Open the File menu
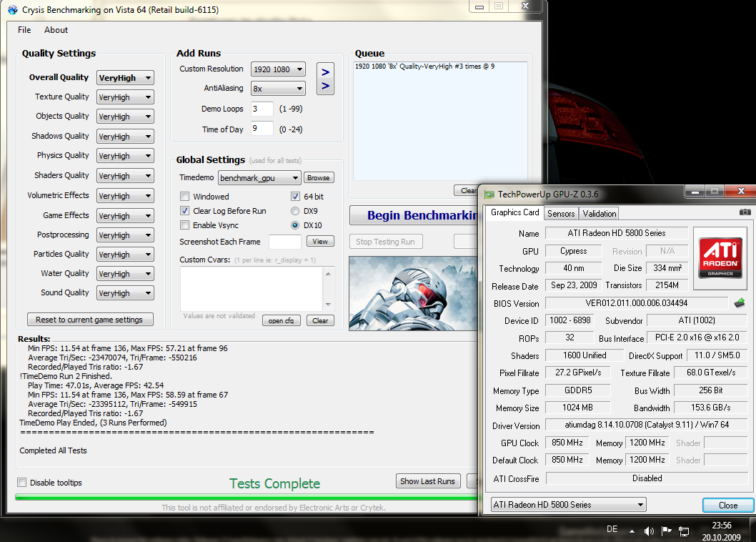The image size is (756, 542). (24, 30)
